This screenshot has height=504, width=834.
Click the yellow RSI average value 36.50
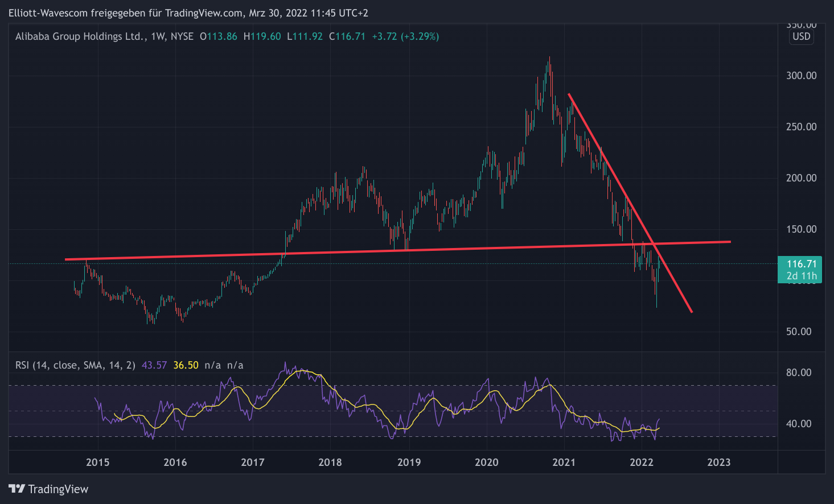click(186, 365)
